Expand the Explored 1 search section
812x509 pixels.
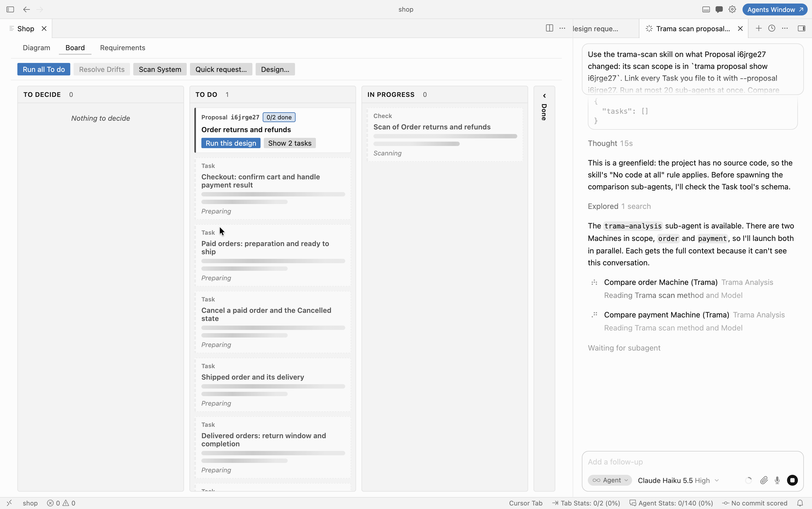pyautogui.click(x=619, y=206)
